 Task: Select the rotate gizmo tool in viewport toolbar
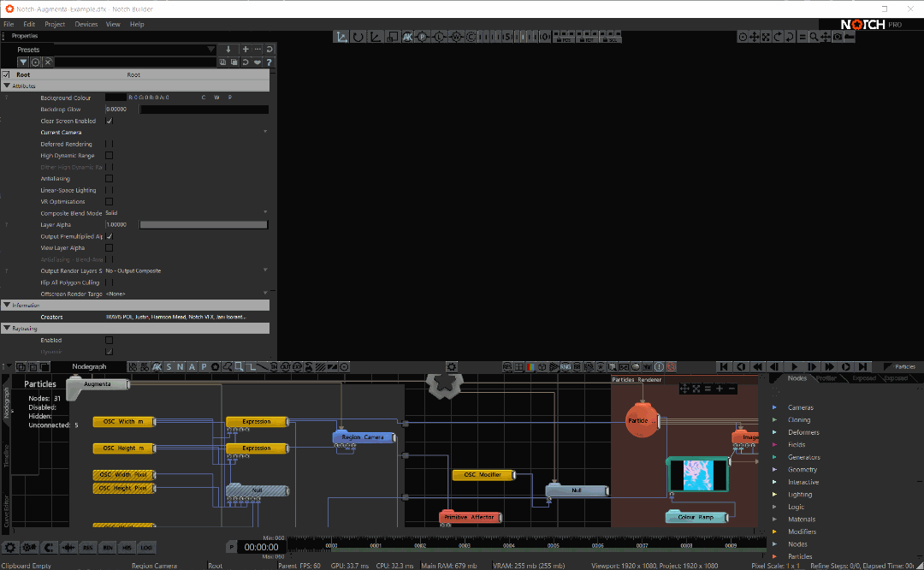(x=358, y=37)
